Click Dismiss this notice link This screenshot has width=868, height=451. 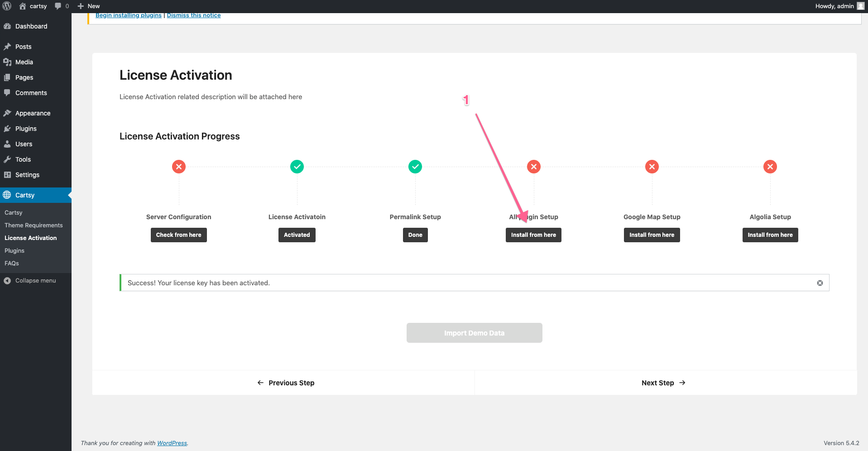click(194, 15)
